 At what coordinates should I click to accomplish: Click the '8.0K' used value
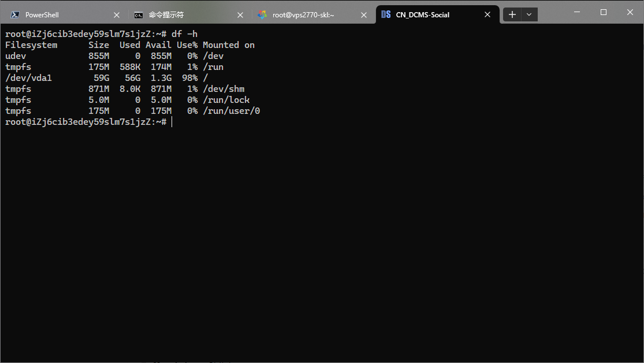[x=130, y=89]
